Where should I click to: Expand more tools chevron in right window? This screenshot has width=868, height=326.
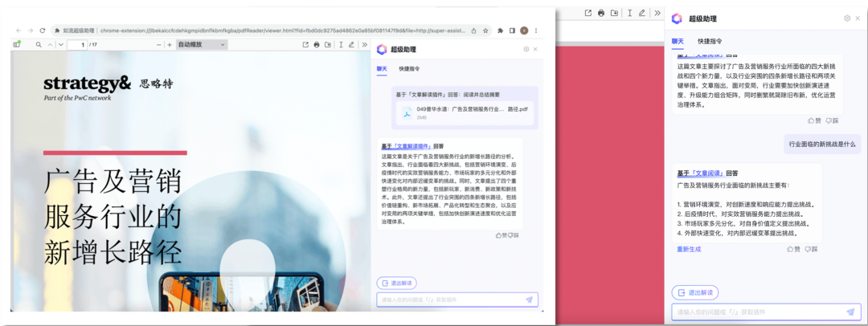(x=657, y=13)
